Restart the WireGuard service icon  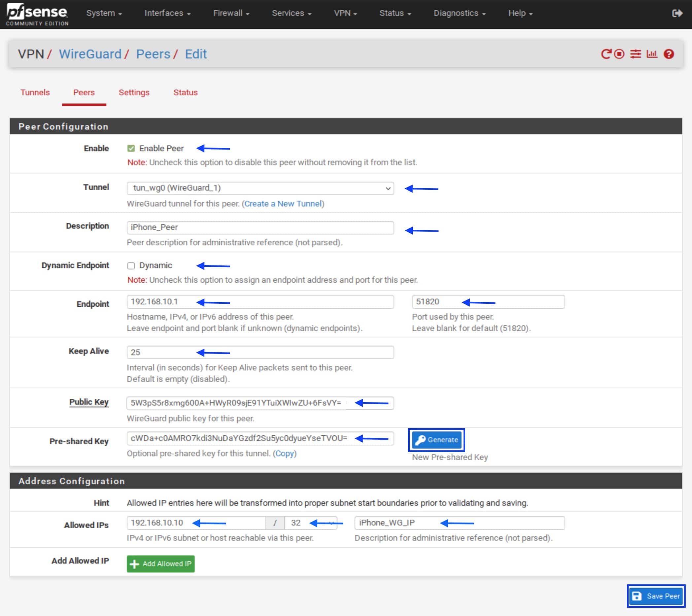click(606, 54)
